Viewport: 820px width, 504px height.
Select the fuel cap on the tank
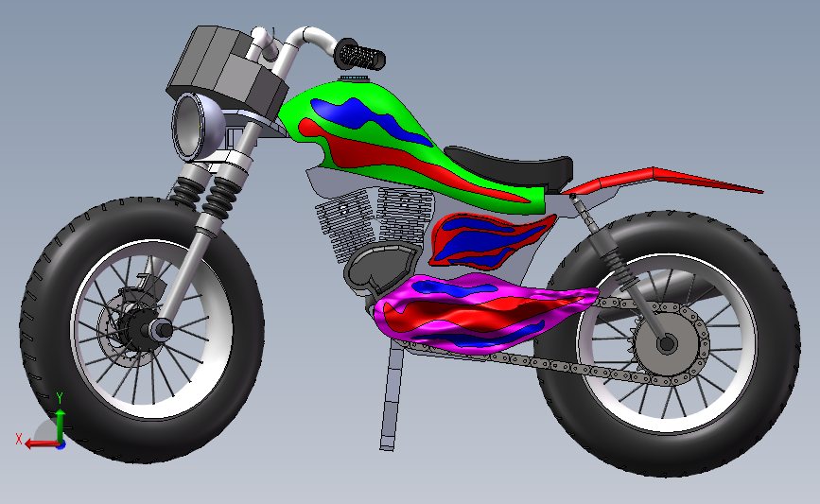354,78
